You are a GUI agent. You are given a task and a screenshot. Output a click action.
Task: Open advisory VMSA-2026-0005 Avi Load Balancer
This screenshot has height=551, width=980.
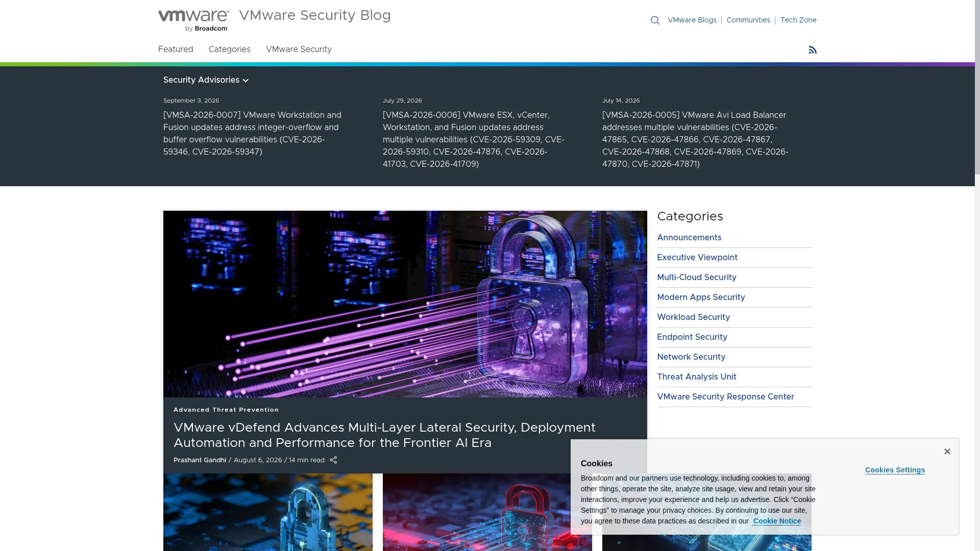tap(695, 140)
